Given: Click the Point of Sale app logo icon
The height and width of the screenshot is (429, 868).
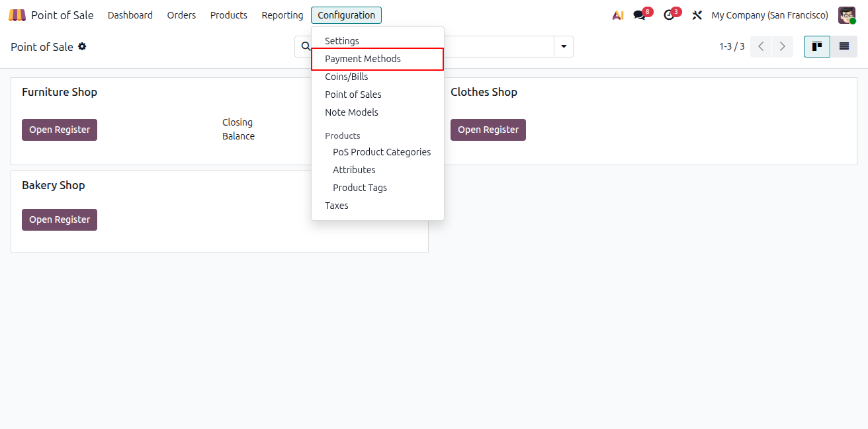Looking at the screenshot, I should 17,15.
